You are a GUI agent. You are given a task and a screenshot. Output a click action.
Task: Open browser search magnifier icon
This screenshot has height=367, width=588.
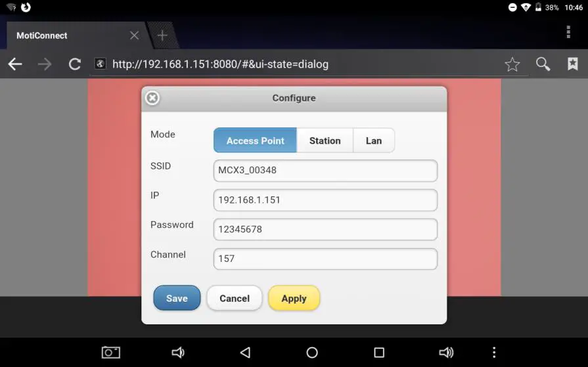pyautogui.click(x=543, y=64)
